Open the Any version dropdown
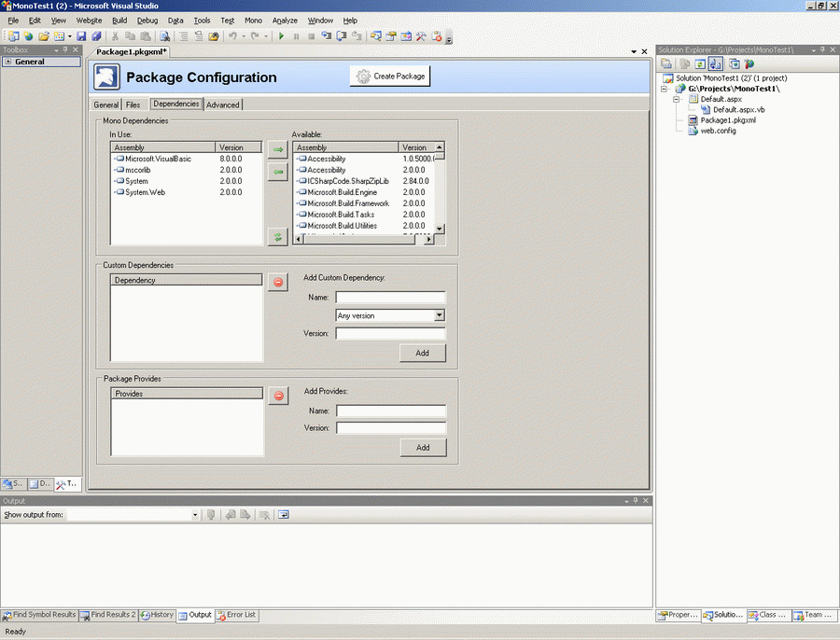Image resolution: width=840 pixels, height=640 pixels. coord(440,315)
